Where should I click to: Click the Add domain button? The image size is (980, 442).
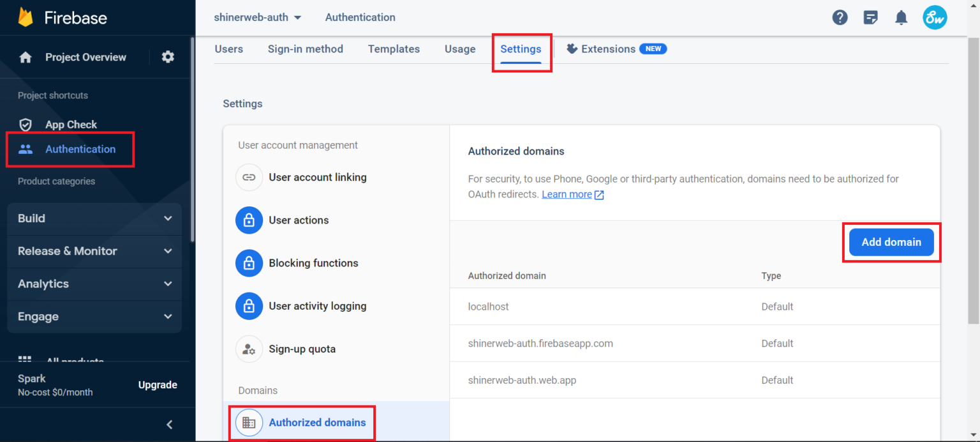891,242
